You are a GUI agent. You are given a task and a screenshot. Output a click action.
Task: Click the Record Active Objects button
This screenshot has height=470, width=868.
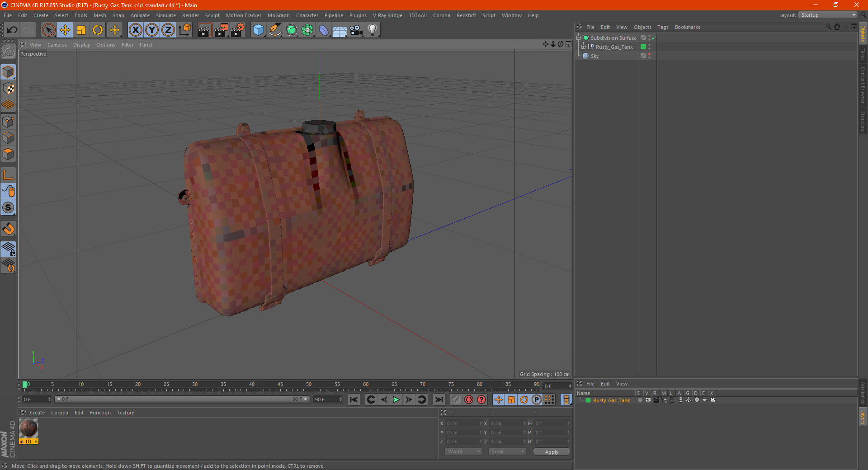(456, 399)
